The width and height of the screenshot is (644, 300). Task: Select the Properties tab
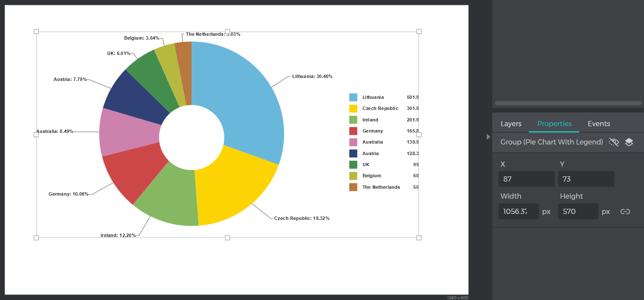554,124
